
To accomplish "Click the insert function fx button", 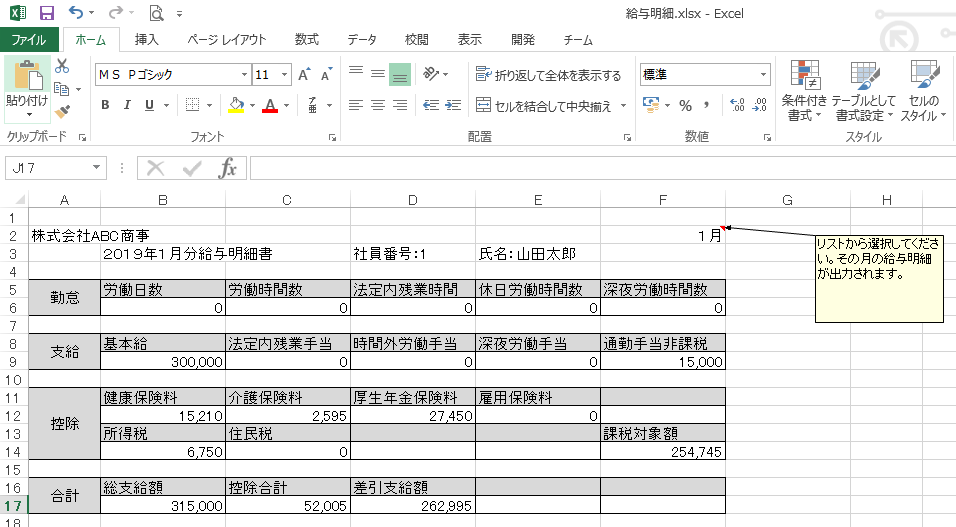I will [x=227, y=168].
